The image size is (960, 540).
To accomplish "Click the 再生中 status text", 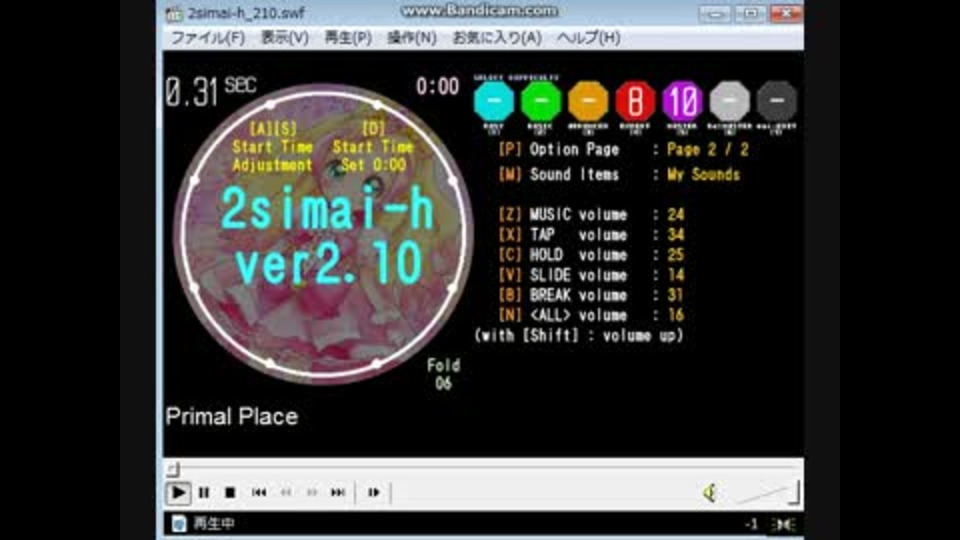I will click(x=214, y=523).
